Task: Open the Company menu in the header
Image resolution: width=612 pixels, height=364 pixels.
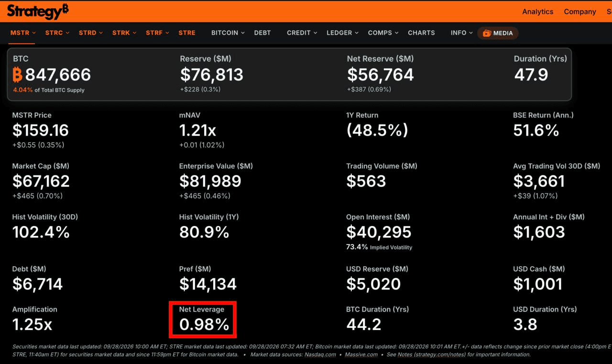Action: [x=580, y=11]
